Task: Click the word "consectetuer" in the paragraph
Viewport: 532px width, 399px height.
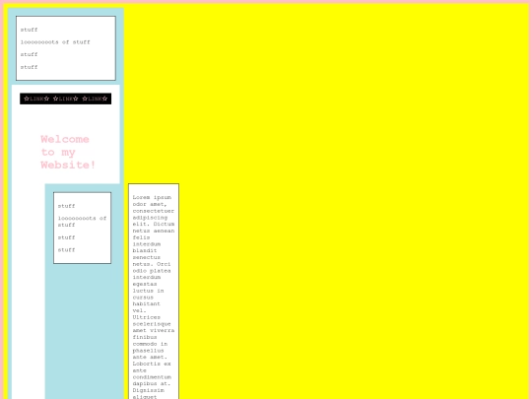Action: point(154,211)
